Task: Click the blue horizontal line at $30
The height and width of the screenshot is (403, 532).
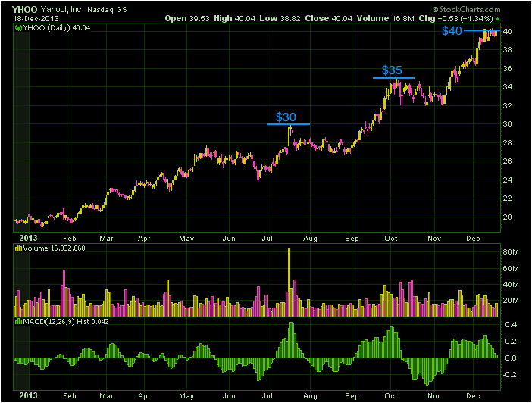Action: [289, 124]
